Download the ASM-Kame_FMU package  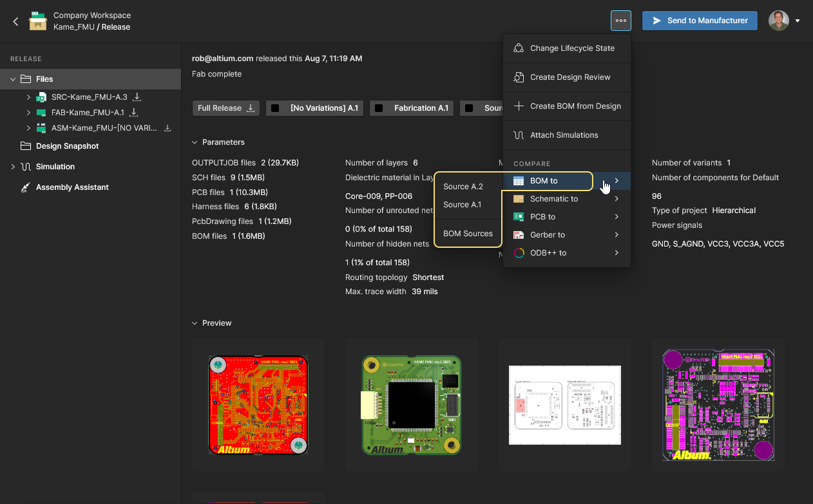[167, 128]
